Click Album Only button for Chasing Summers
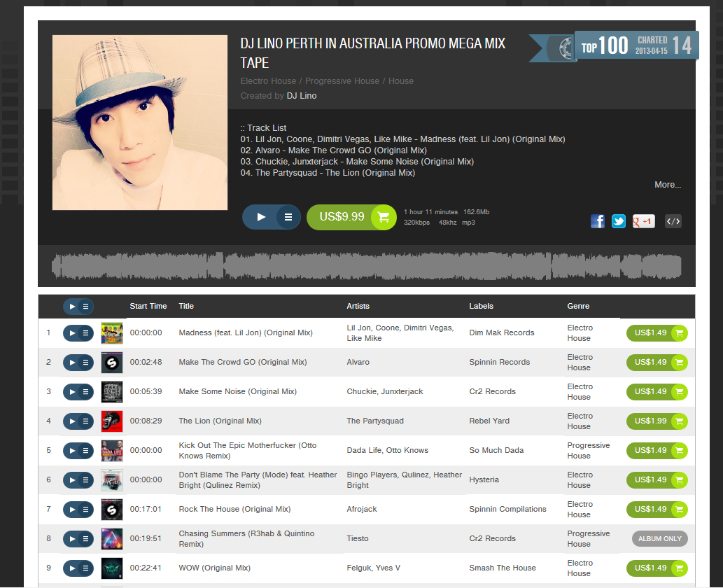Viewport: 723px width, 588px height. tap(660, 539)
